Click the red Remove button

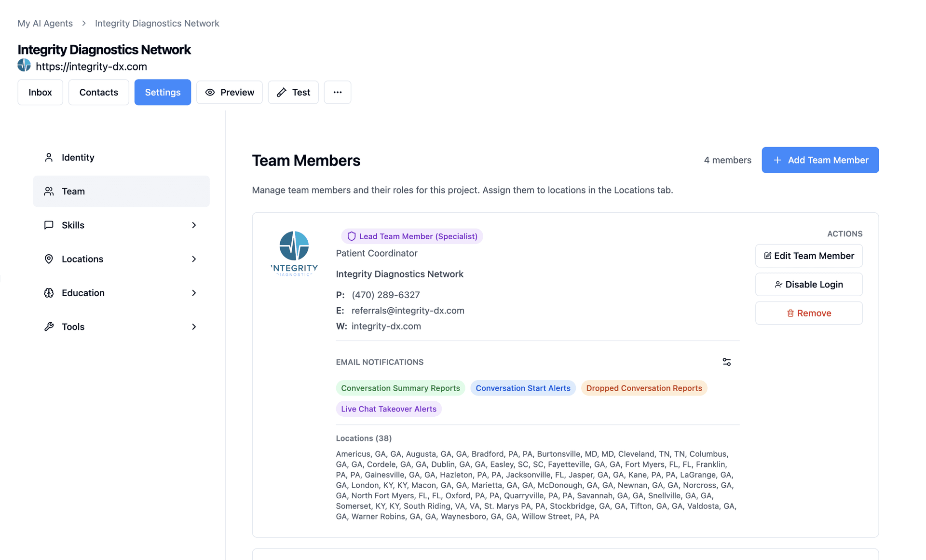809,313
